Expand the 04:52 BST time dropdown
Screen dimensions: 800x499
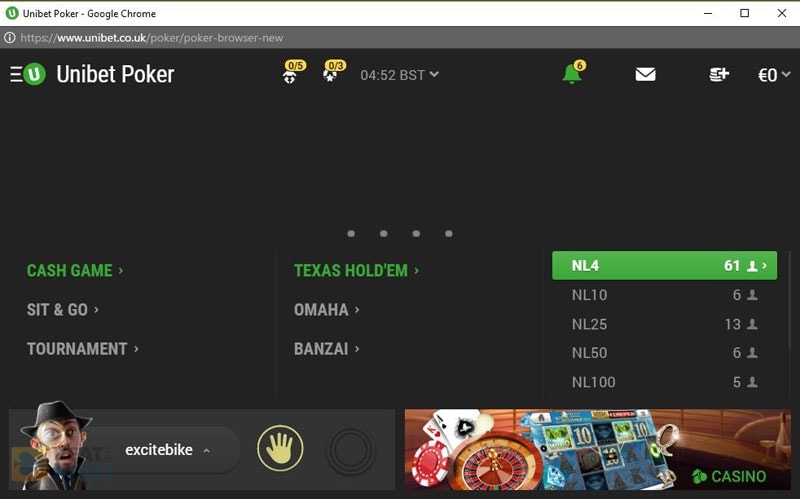point(399,75)
